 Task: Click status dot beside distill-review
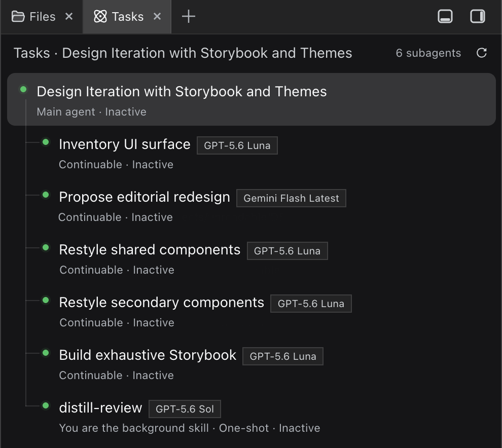click(x=46, y=405)
